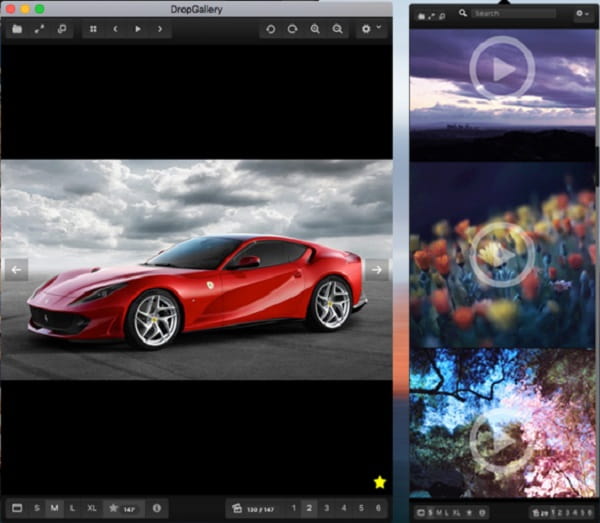Image resolution: width=600 pixels, height=523 pixels.
Task: Switch to page 4 in pager
Action: tap(343, 508)
